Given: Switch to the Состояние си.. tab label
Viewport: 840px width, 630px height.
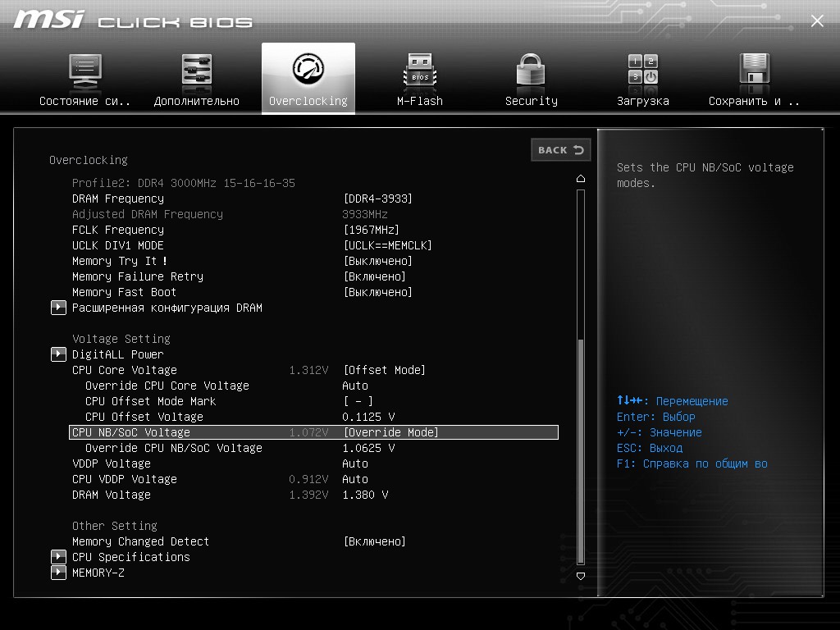Looking at the screenshot, I should point(84,101).
